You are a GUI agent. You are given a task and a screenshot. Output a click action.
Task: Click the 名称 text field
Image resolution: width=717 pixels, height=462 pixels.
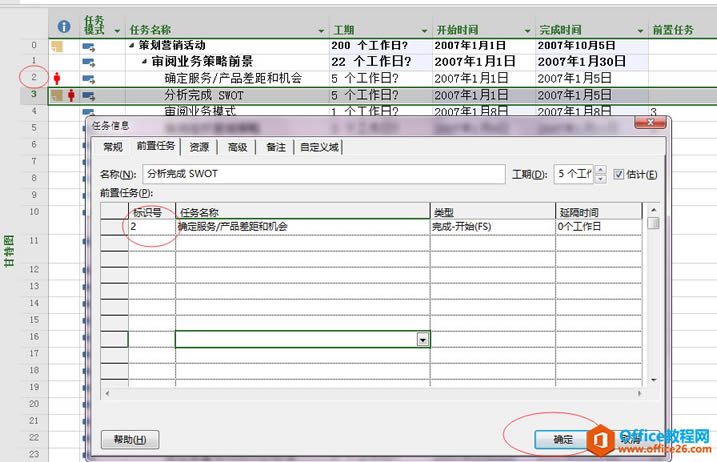pyautogui.click(x=323, y=174)
